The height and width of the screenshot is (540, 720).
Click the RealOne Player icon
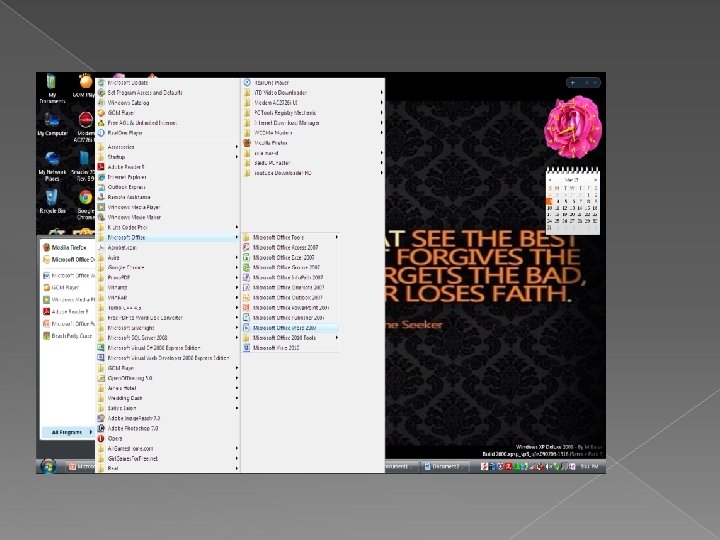pyautogui.click(x=101, y=133)
